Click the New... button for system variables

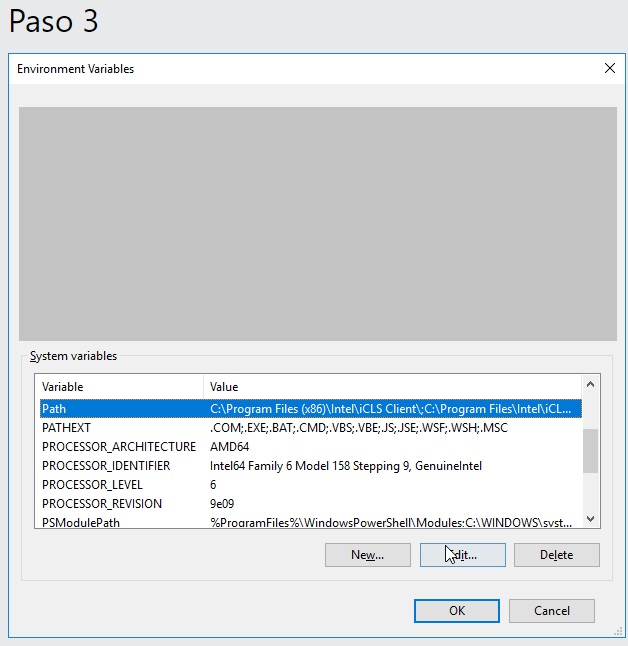coord(367,555)
